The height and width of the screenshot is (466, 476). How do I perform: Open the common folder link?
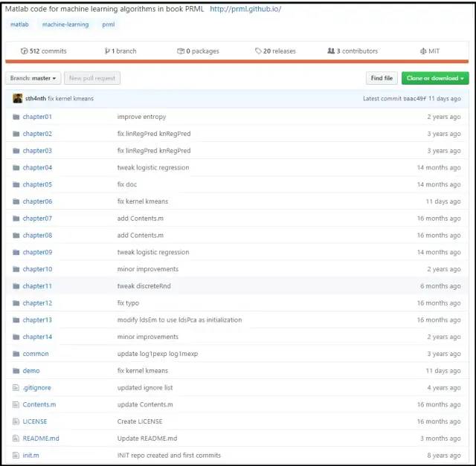point(36,354)
